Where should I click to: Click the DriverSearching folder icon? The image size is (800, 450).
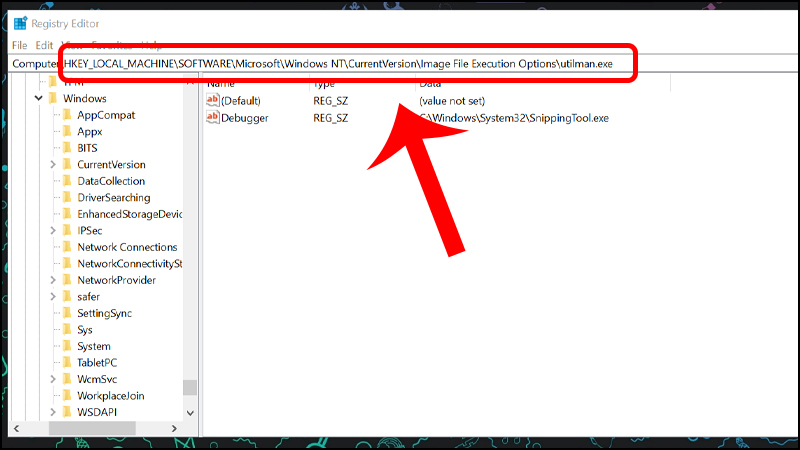click(67, 197)
